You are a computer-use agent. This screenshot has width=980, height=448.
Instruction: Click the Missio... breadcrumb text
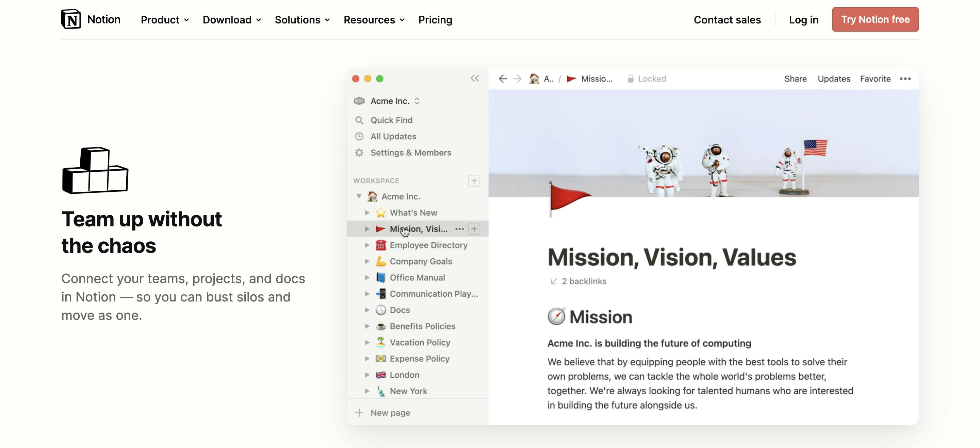pyautogui.click(x=597, y=79)
